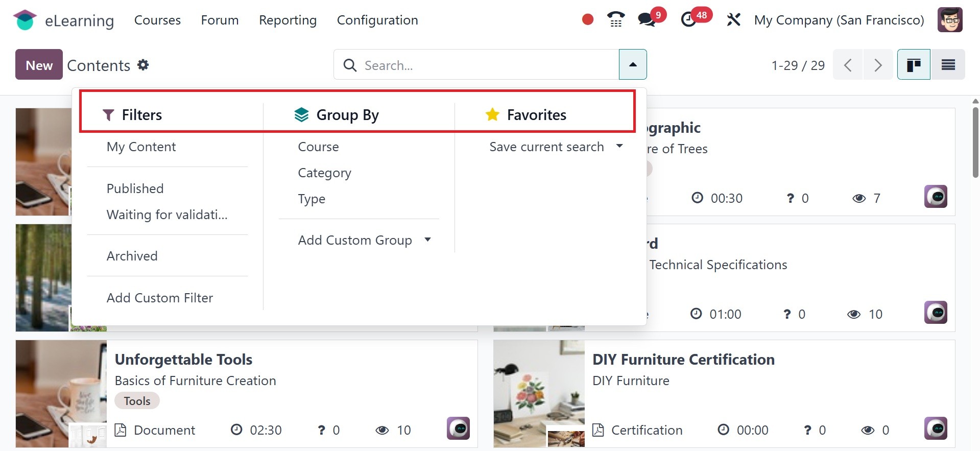This screenshot has width=980, height=451.
Task: Toggle the Published filter
Action: click(x=135, y=188)
